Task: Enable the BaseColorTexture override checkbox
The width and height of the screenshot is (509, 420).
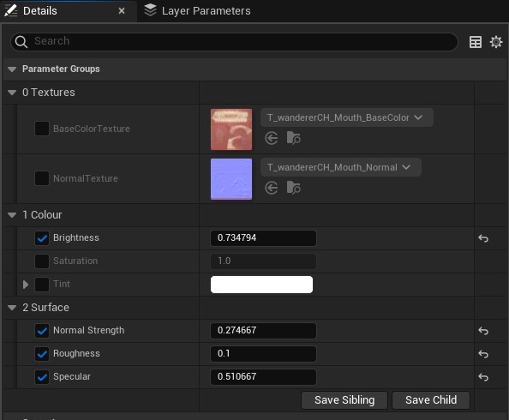Action: pos(42,129)
